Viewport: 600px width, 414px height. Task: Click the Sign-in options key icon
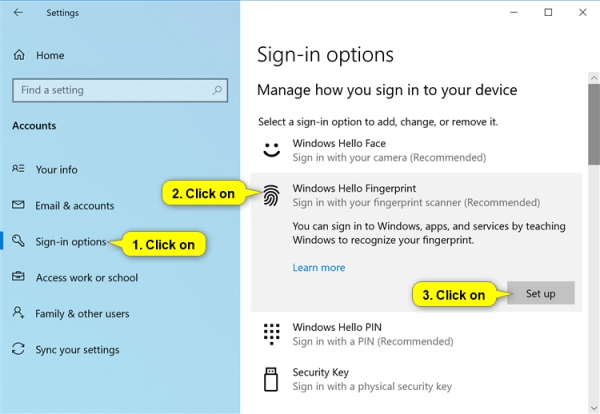click(x=18, y=241)
